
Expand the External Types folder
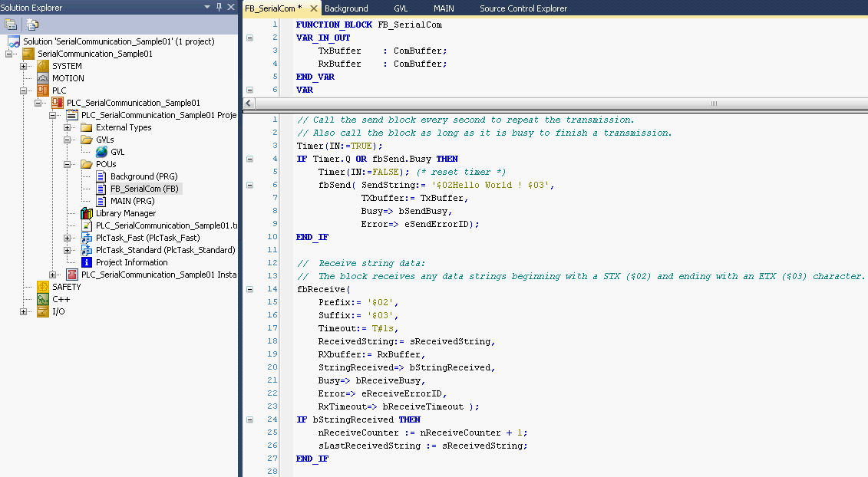(67, 128)
